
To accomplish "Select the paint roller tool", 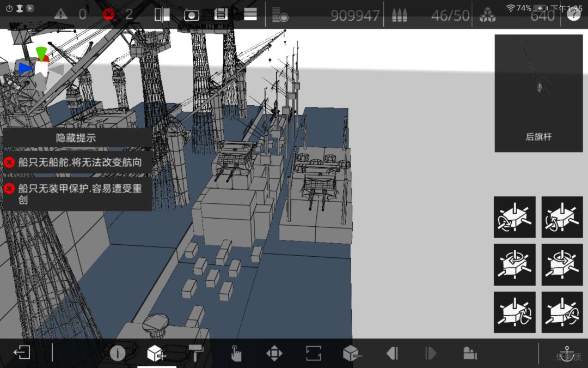I will click(x=195, y=353).
